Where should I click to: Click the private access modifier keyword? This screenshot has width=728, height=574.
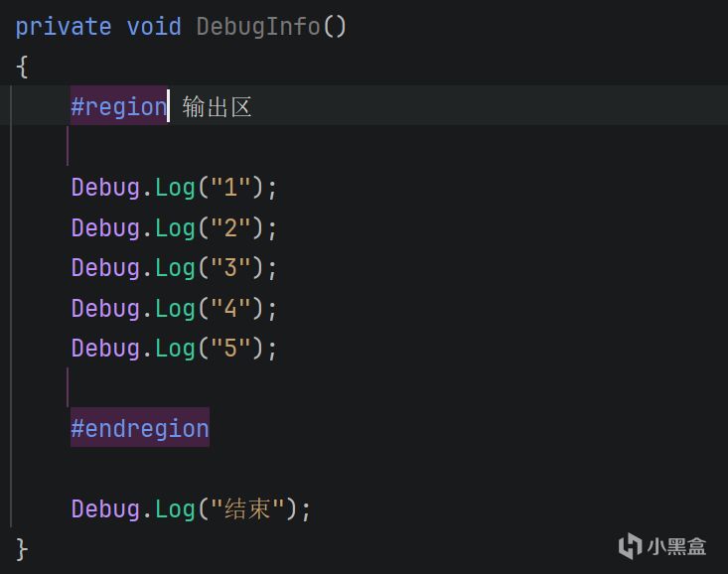pos(63,26)
